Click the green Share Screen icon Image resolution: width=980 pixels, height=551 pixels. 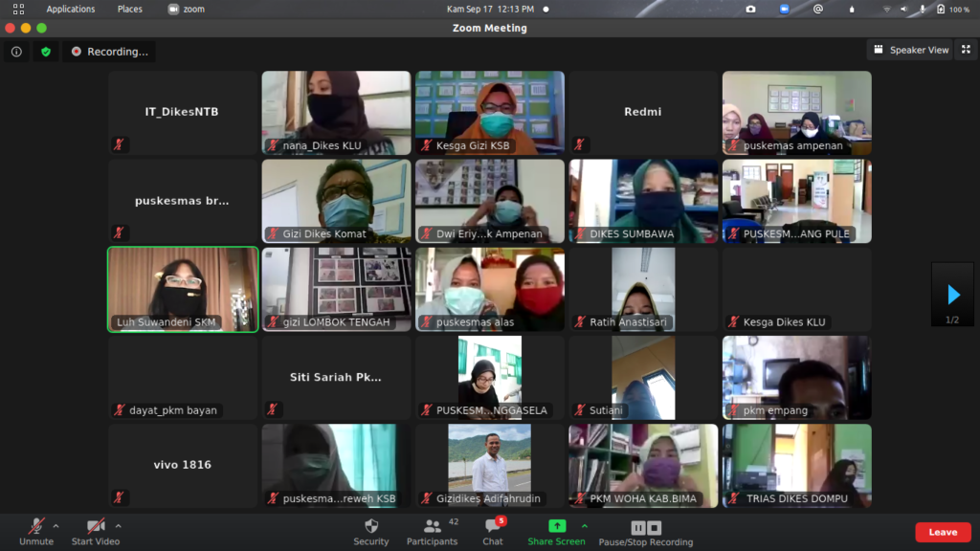pos(556,526)
